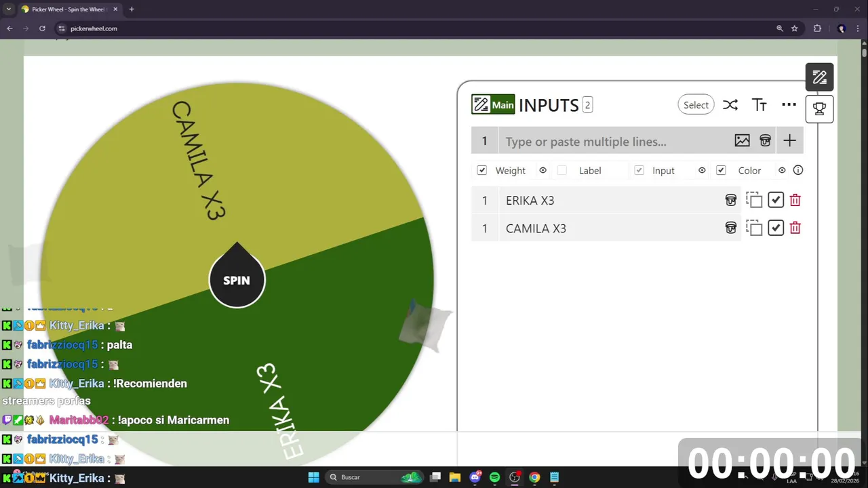The height and width of the screenshot is (488, 868).
Task: Toggle the Label checkbox
Action: click(561, 170)
